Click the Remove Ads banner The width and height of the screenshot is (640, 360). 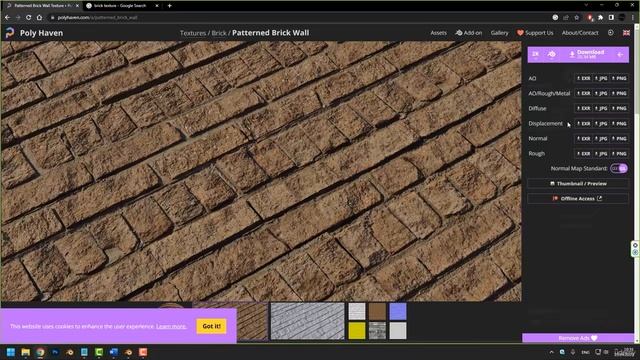click(x=578, y=338)
